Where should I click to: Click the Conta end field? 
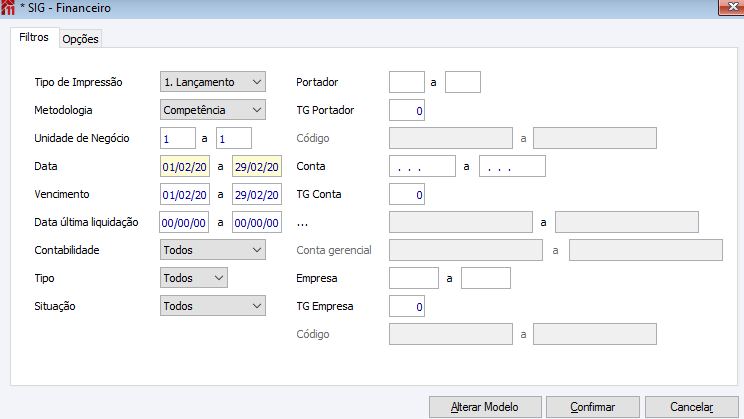coord(512,166)
